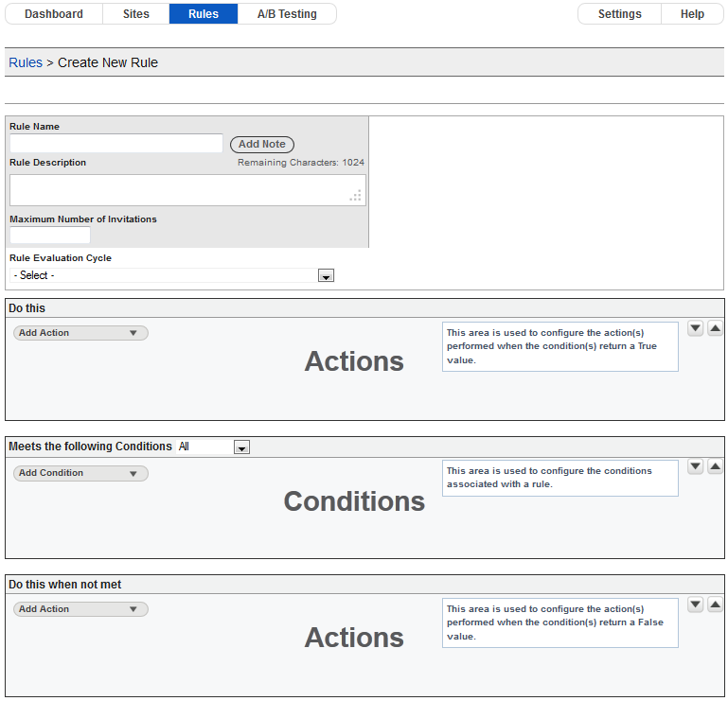Expand the Add Action menu under Do this
Image resolution: width=728 pixels, height=701 pixels.
80,333
